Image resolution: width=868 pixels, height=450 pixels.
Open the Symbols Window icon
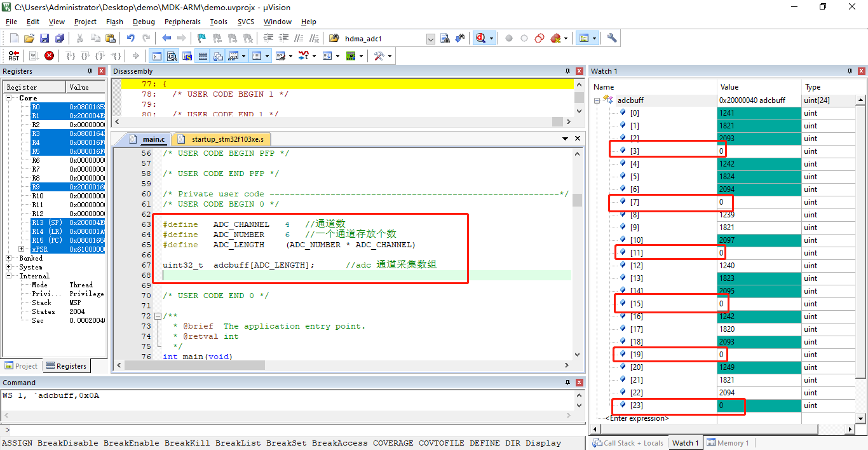[x=187, y=55]
